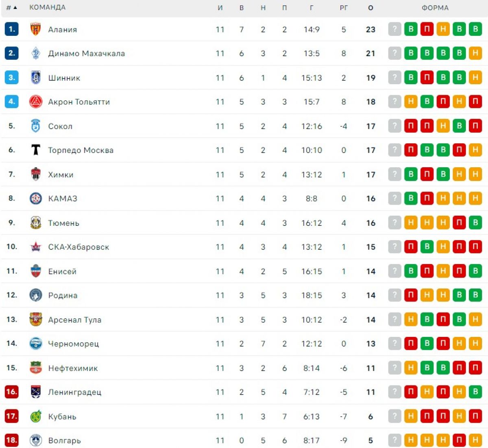Screen dimensions: 488x448
Task: Select the Торпедо Москва black T logo
Action: click(36, 150)
